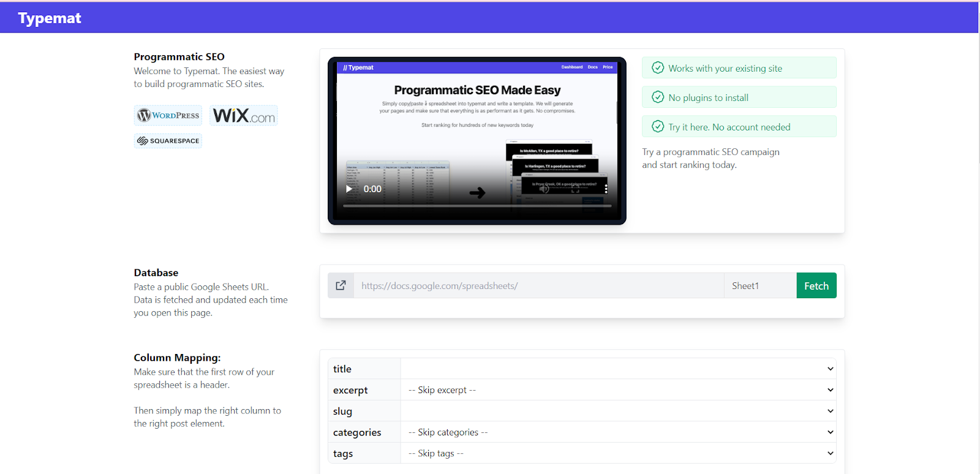Click the Wix.com logo badge
Viewport: 980px width, 474px height.
(x=244, y=115)
